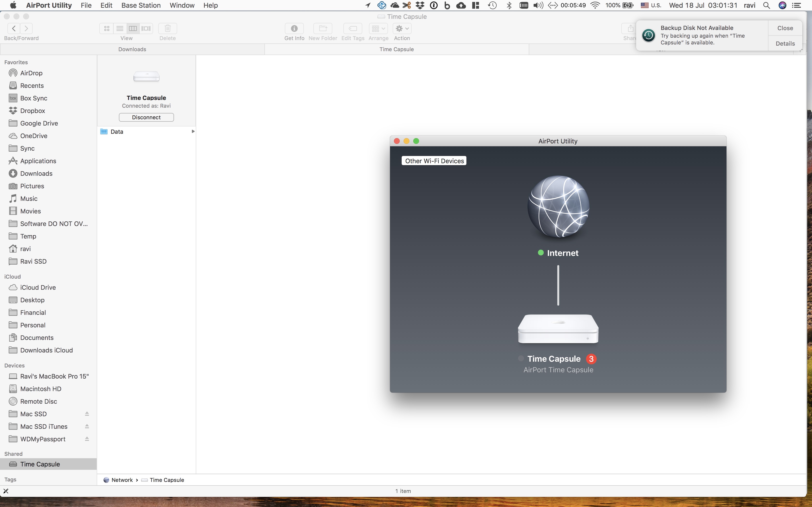Click the Dropbox menu bar icon
Viewport: 812px width, 507px height.
[420, 5]
